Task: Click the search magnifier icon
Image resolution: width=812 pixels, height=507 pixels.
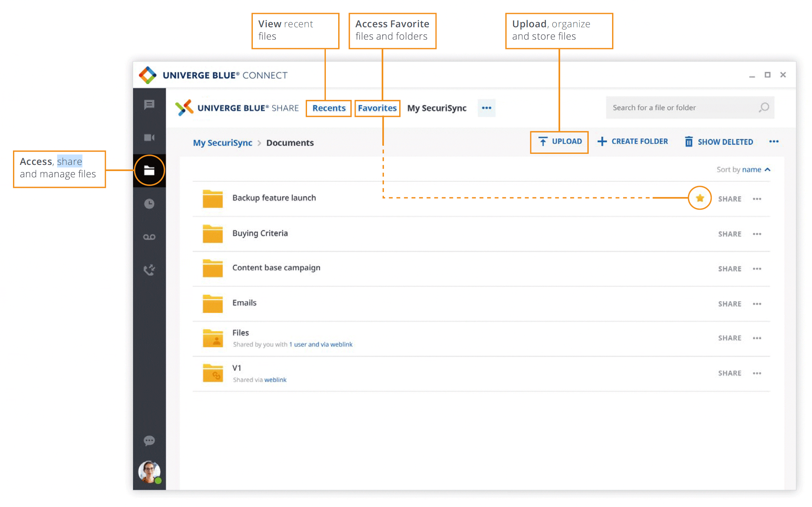Action: (x=764, y=108)
